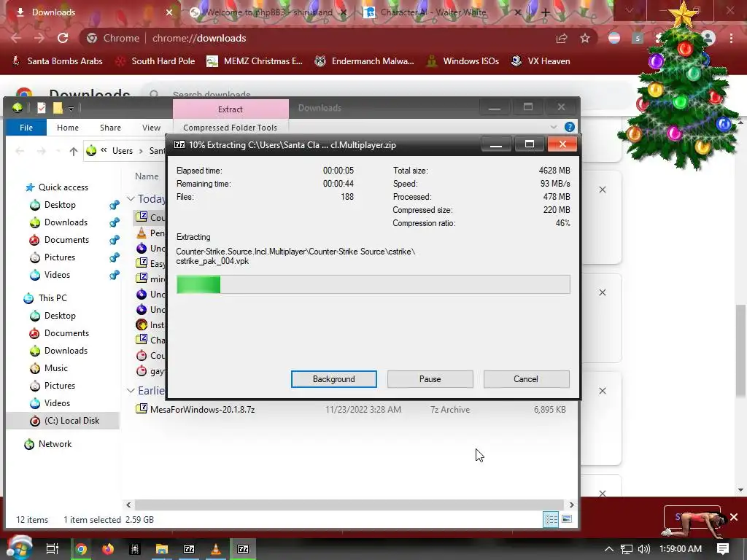
Task: Select Quick access in the navigation pane
Action: 63,187
